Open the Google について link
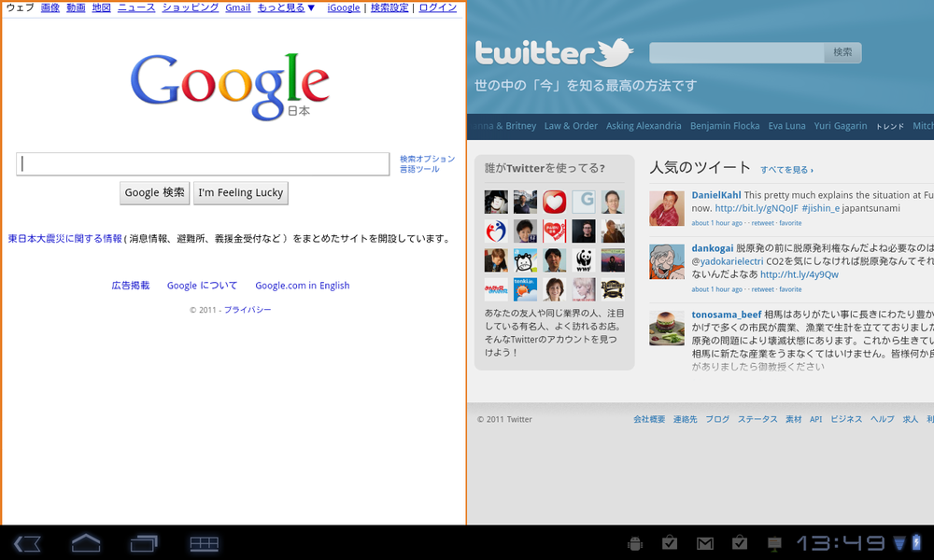This screenshot has width=934, height=560. 202,286
